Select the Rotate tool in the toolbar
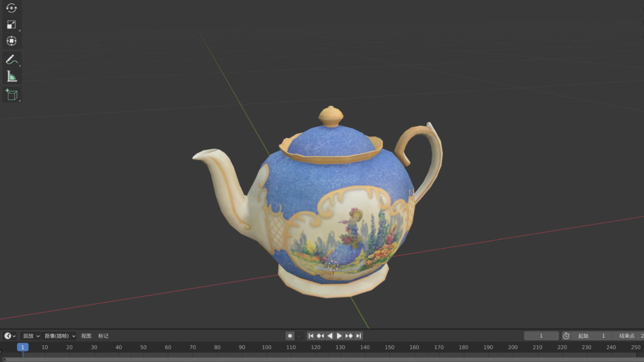 click(x=11, y=8)
